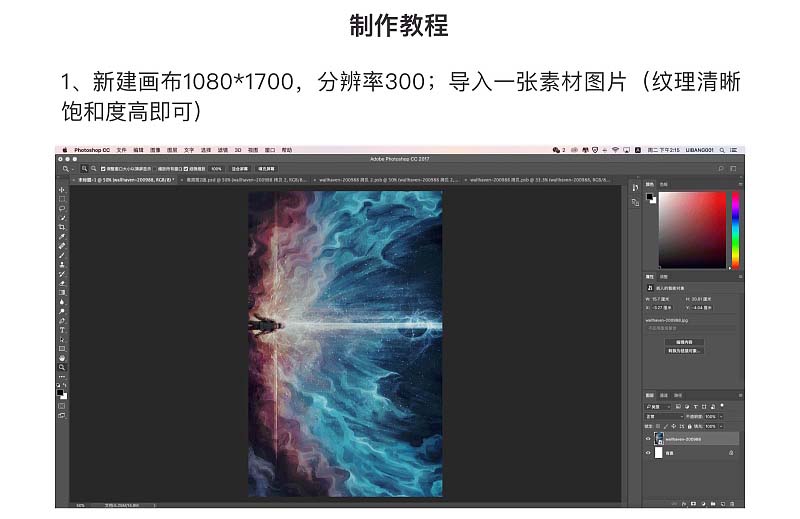This screenshot has height=519, width=800.
Task: Select the Brush tool
Action: [x=62, y=255]
